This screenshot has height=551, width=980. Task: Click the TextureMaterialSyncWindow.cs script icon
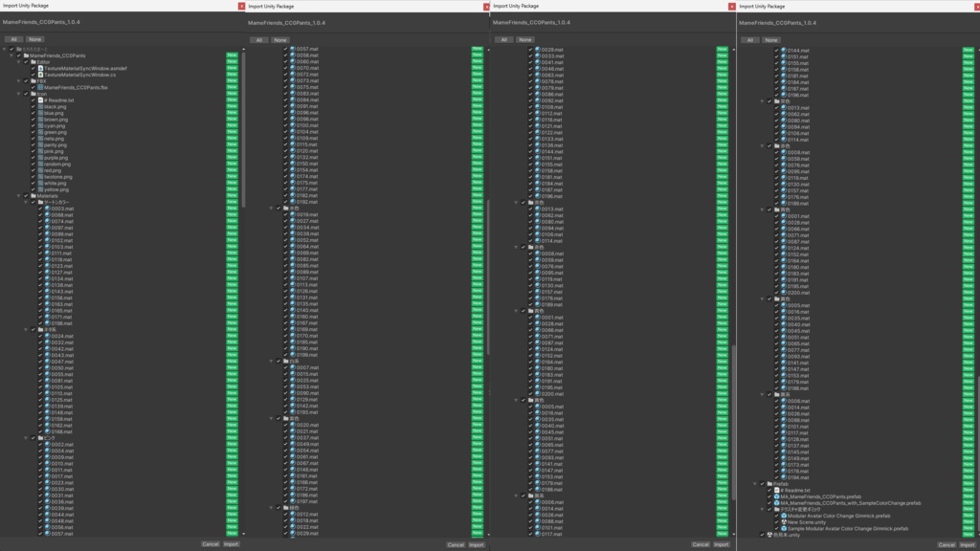(40, 75)
